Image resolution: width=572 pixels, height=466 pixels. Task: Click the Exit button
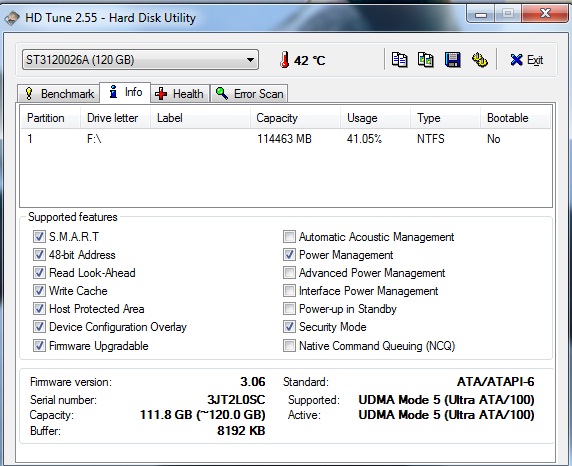(526, 60)
